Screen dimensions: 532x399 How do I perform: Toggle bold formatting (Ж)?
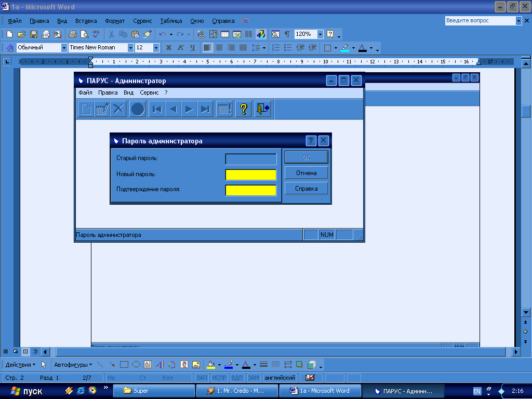click(x=168, y=48)
